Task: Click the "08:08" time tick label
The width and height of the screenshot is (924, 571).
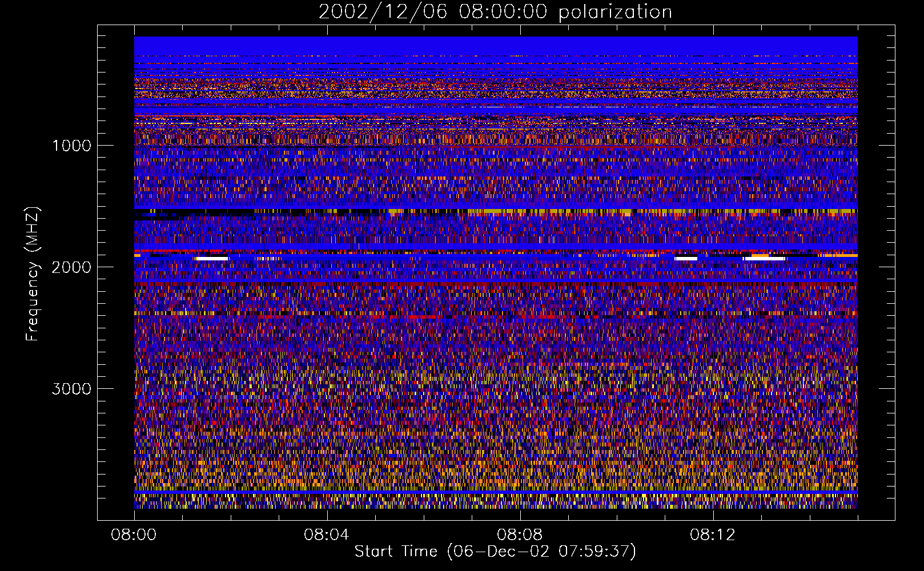Action: (x=520, y=535)
